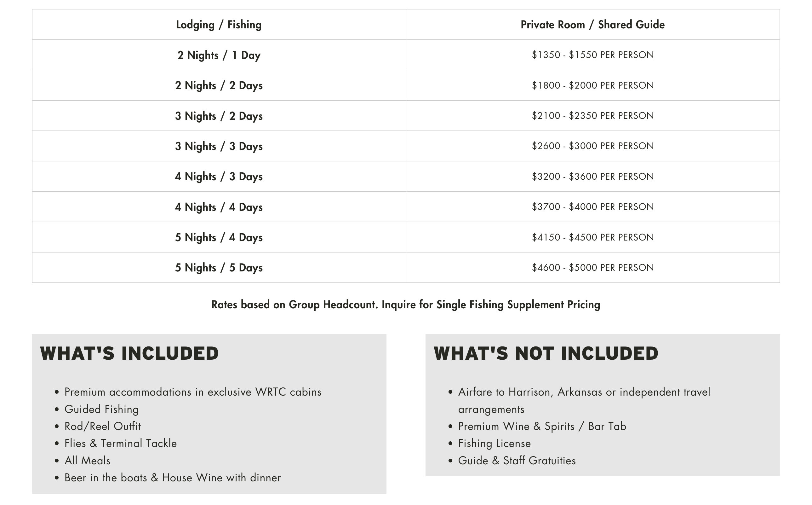Click the "Rod/Reel Outfit" list item
The image size is (812, 505).
[102, 426]
